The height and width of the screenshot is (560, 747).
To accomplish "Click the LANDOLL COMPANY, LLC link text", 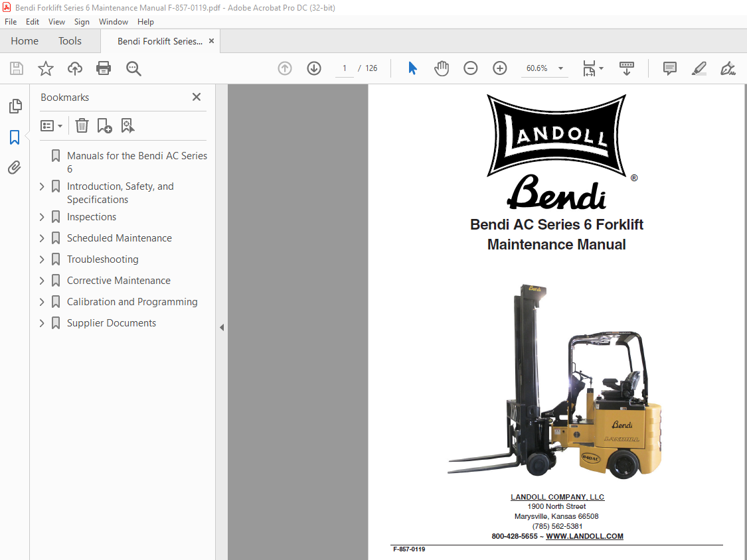I will (x=557, y=497).
